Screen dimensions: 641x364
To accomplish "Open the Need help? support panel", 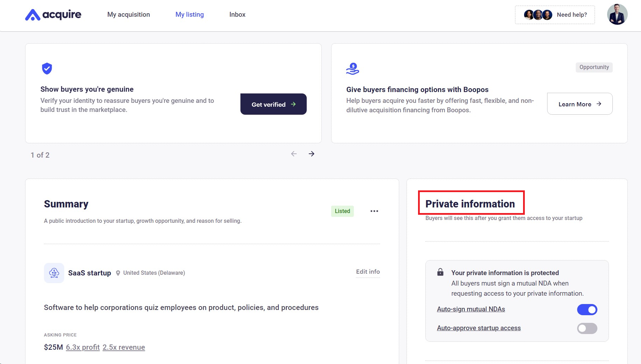I will pos(555,15).
